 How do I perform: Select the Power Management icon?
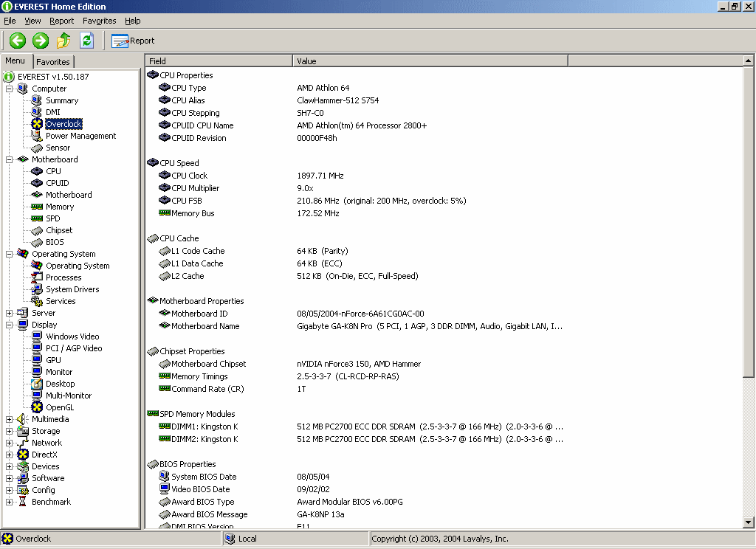click(37, 136)
